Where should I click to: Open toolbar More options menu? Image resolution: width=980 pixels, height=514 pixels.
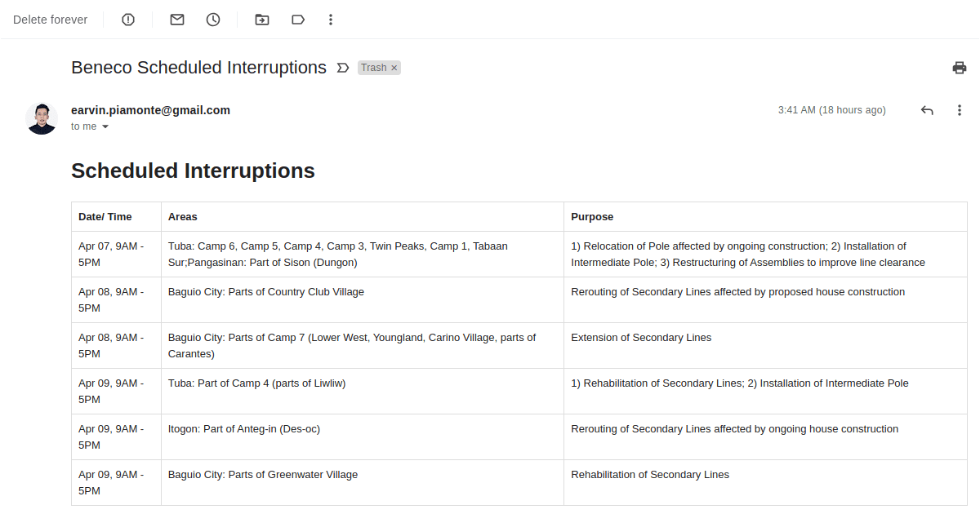point(331,20)
